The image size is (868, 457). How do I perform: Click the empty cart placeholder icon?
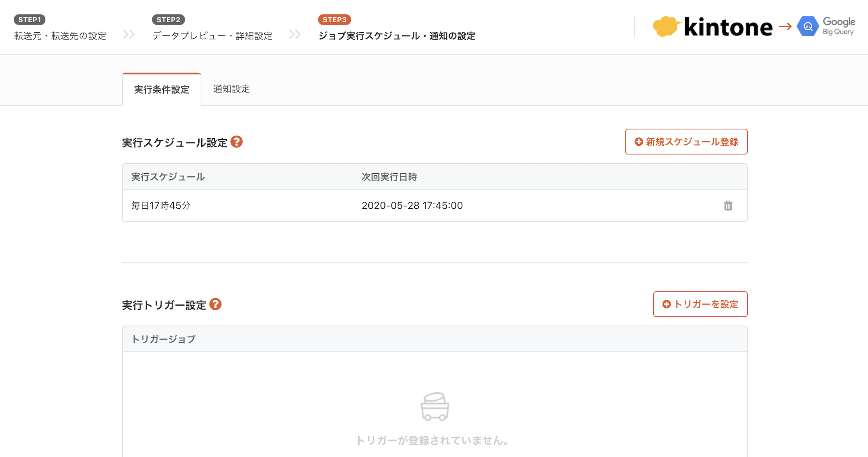(434, 406)
